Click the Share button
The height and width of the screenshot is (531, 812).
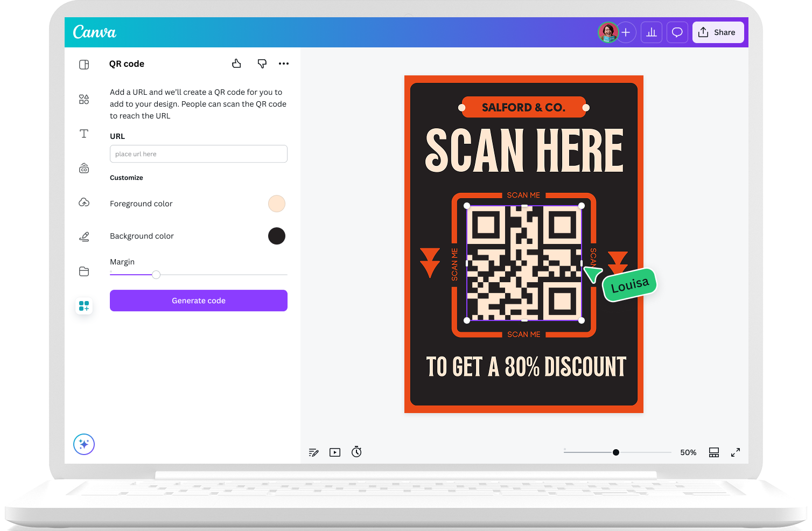point(718,32)
